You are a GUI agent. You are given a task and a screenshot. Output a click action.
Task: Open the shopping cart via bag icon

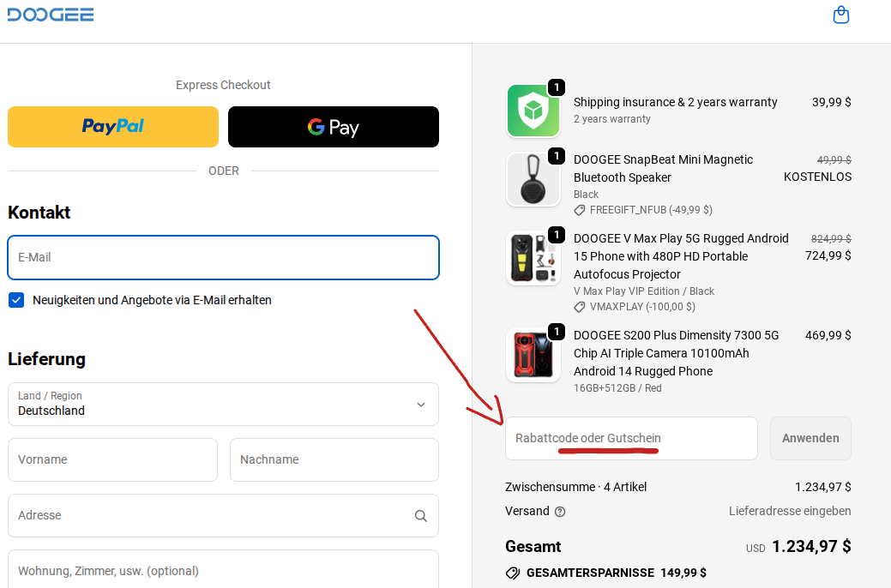(841, 15)
